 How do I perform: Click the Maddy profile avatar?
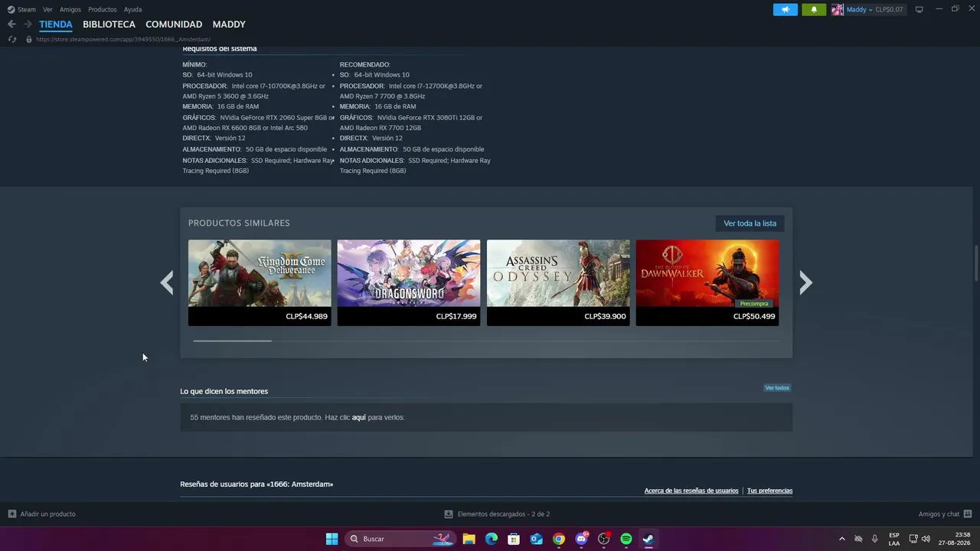pos(838,9)
